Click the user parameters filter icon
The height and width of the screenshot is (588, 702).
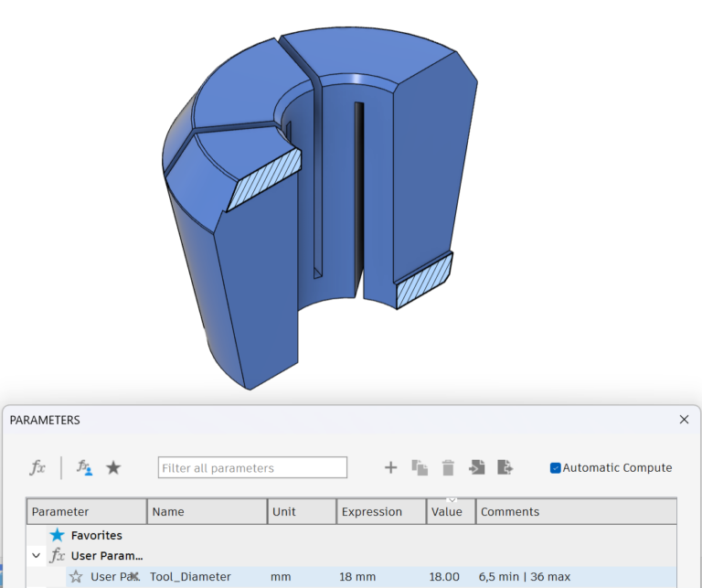pos(84,467)
